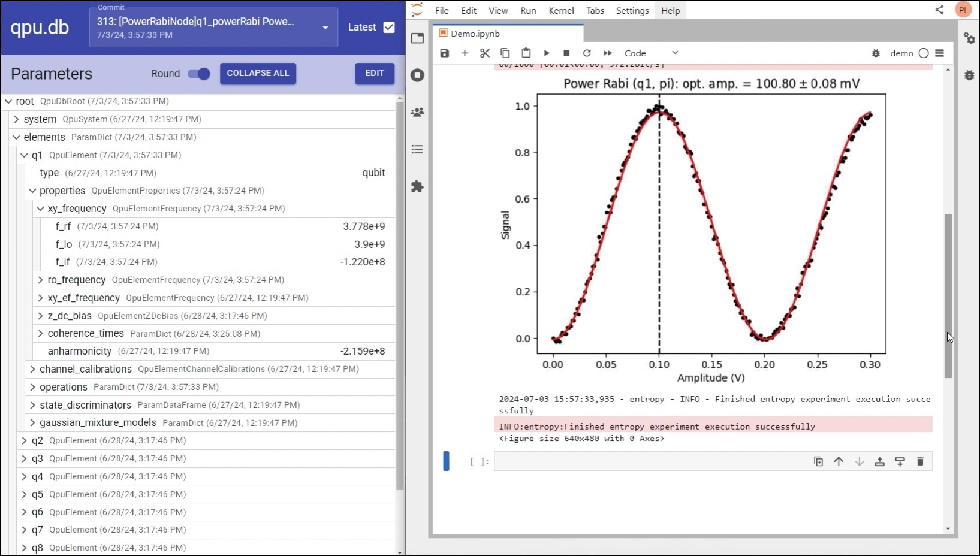Screen dimensions: 980x556
Task: Open the file browser sidebar icon
Action: click(x=418, y=38)
